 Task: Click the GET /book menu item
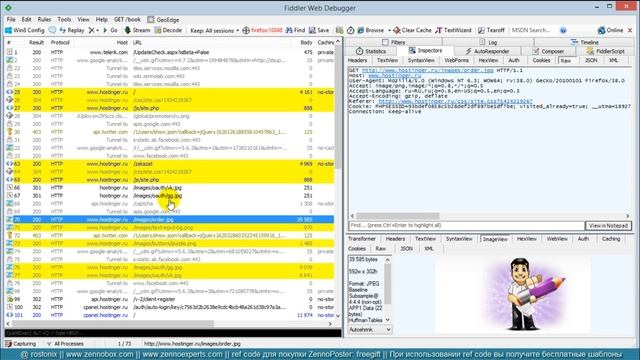click(127, 20)
